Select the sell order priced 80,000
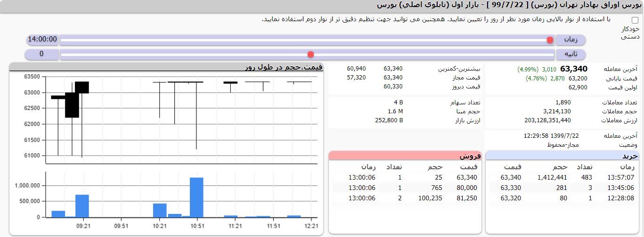 point(405,188)
